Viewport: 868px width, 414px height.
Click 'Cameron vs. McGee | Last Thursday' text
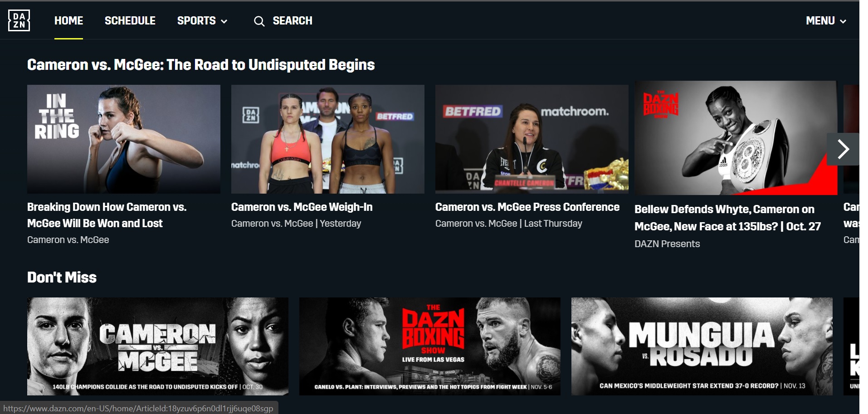(x=509, y=224)
